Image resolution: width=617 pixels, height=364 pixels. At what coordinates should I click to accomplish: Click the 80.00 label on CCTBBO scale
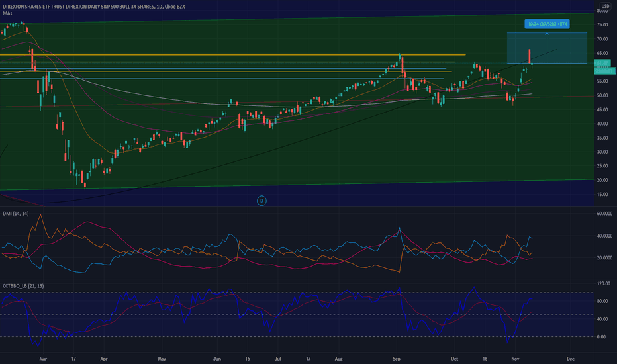602,301
